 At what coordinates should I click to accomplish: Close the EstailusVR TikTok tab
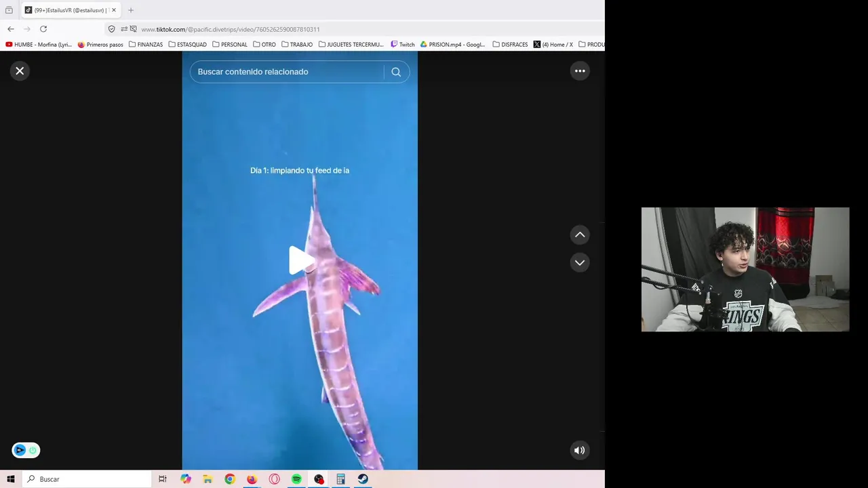point(114,10)
